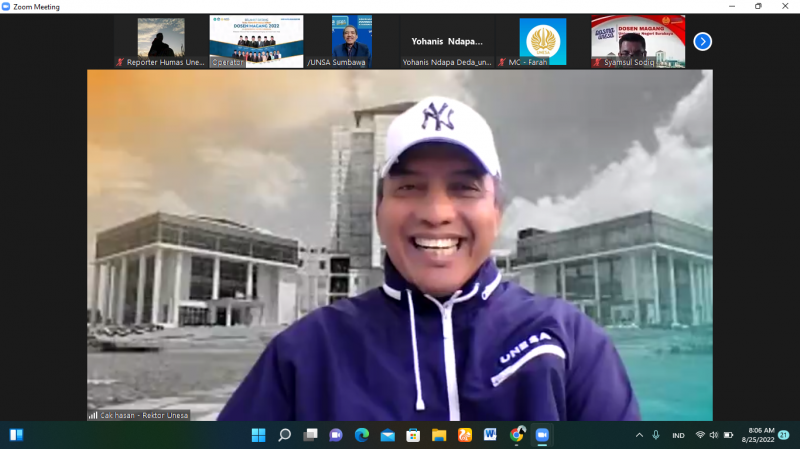The width and height of the screenshot is (800, 449).
Task: Open IND input language selector
Action: (678, 435)
